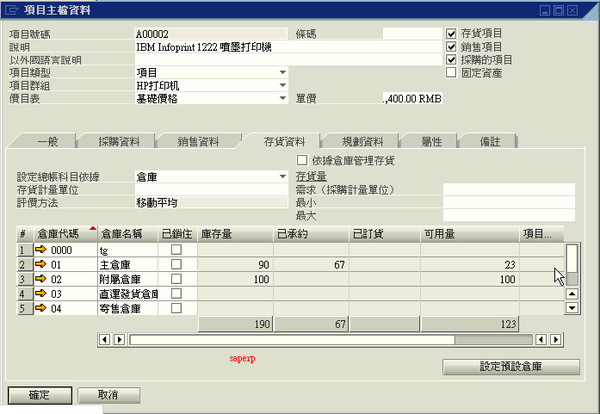Click the 取消 button
Viewport: 600px width, 414px height.
coord(109,395)
